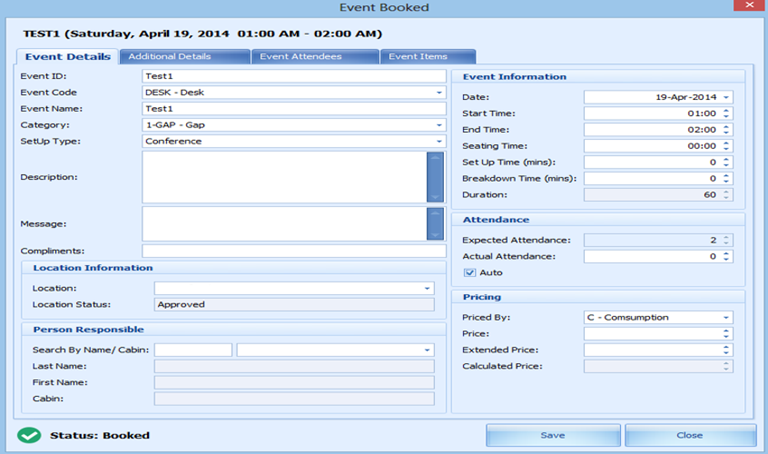Click the Duration value 60
The width and height of the screenshot is (768, 454).
point(710,194)
